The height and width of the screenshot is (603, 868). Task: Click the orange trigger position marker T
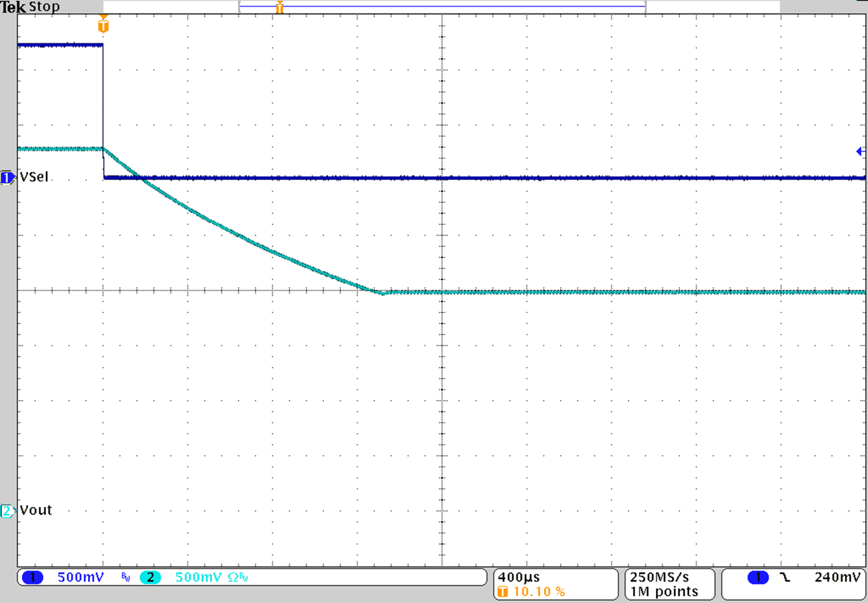(103, 25)
